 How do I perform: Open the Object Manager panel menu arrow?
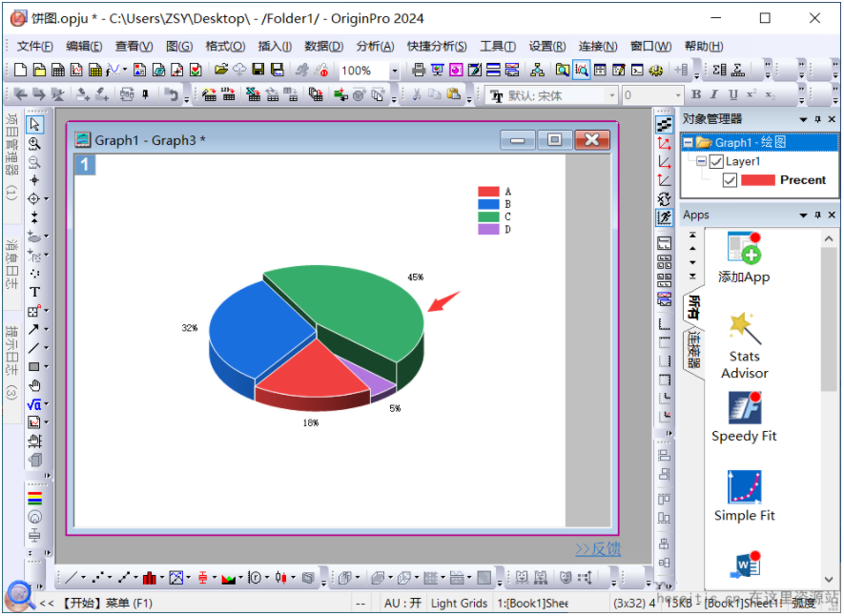[803, 119]
